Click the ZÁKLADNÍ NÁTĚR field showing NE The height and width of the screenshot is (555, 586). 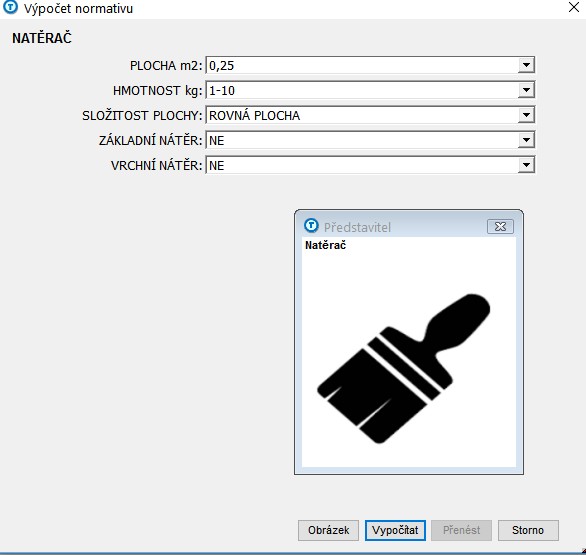point(370,140)
